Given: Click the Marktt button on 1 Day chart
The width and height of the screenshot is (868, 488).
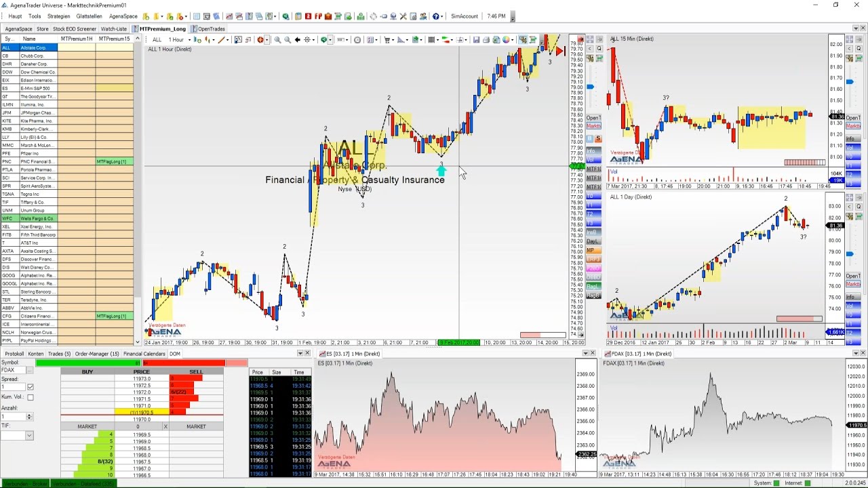Looking at the screenshot, I should (x=853, y=285).
